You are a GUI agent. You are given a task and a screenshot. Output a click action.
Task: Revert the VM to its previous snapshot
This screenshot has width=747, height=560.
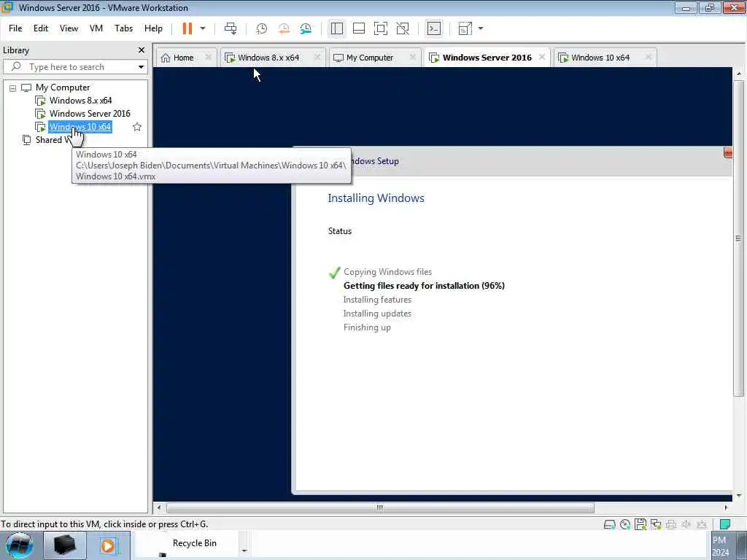[x=284, y=28]
